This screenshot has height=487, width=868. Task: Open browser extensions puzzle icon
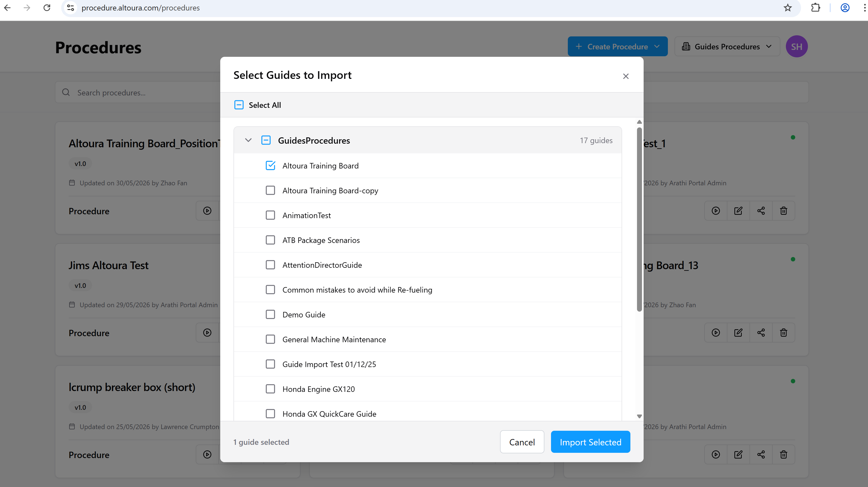pyautogui.click(x=815, y=8)
